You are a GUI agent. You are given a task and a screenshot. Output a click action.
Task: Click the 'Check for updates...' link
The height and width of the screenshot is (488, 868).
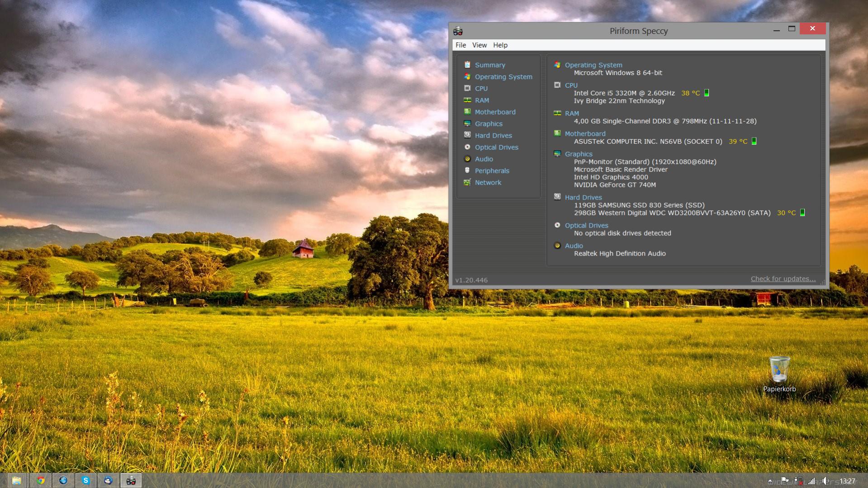(783, 279)
